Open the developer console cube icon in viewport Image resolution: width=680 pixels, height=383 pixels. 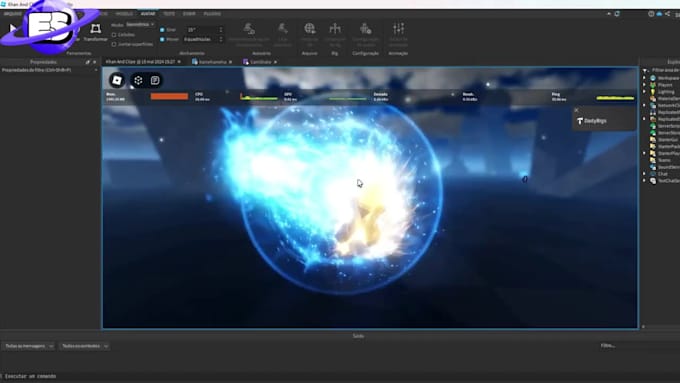pos(138,80)
